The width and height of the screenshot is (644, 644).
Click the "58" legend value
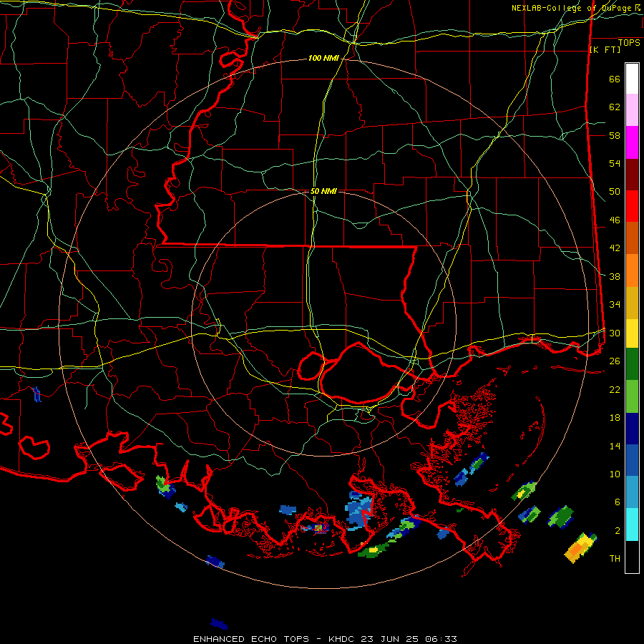tap(615, 135)
